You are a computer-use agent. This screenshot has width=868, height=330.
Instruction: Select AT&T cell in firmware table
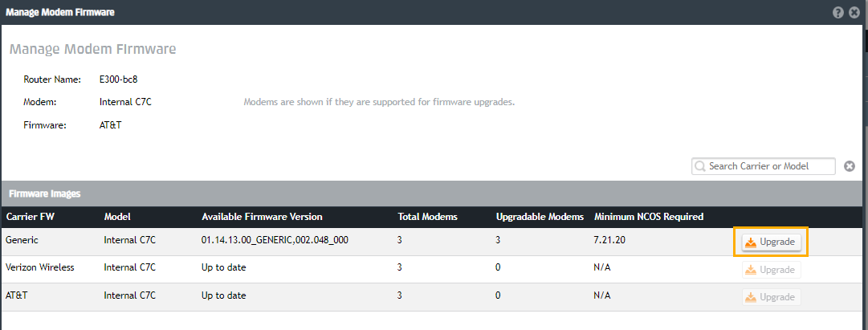[x=15, y=295]
